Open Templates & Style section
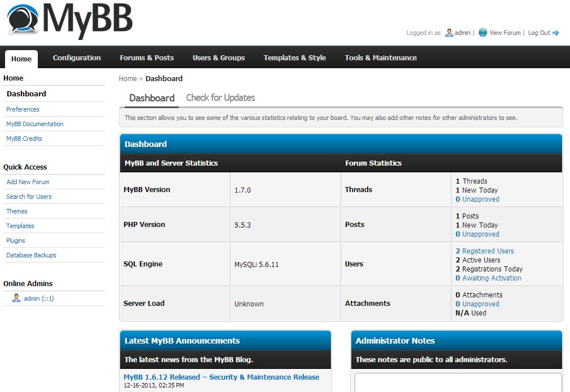This screenshot has height=392, width=570. [295, 58]
